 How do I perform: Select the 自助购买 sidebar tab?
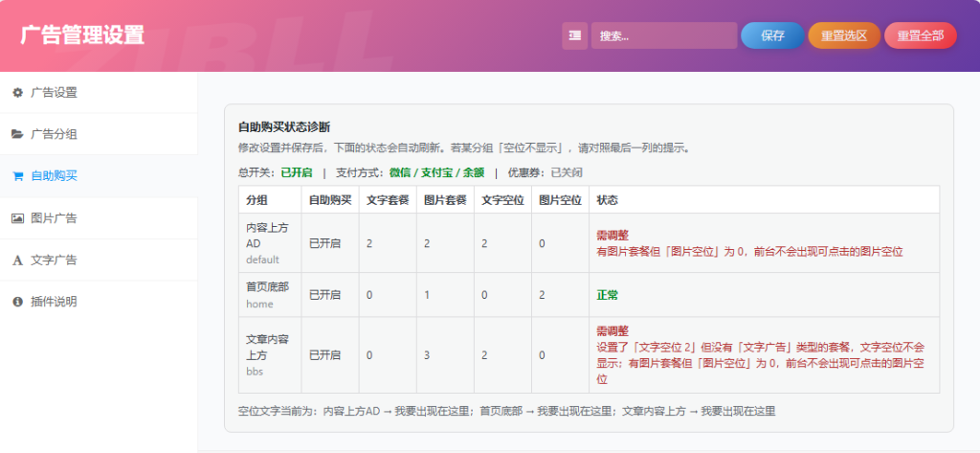pos(99,176)
